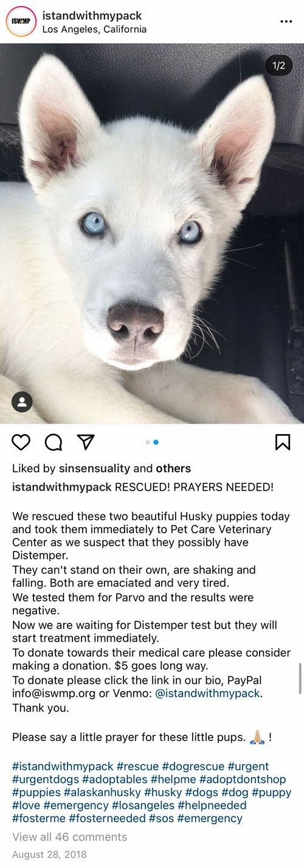Select first carousel dot indicator
This screenshot has height=868, width=304.
coord(148,443)
